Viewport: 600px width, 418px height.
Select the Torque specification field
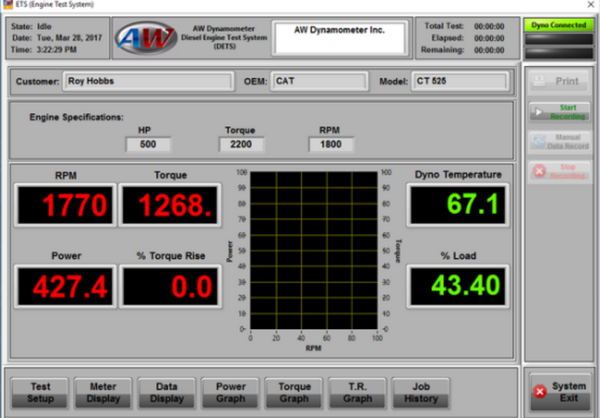[240, 145]
